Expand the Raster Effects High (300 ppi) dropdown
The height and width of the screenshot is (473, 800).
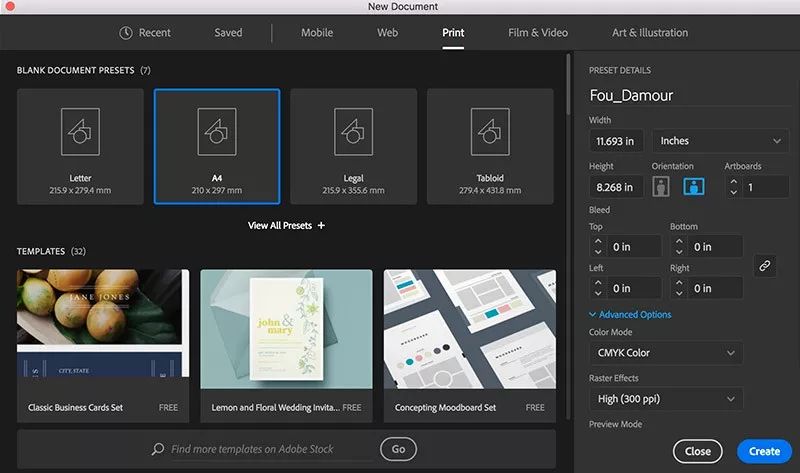coord(665,399)
